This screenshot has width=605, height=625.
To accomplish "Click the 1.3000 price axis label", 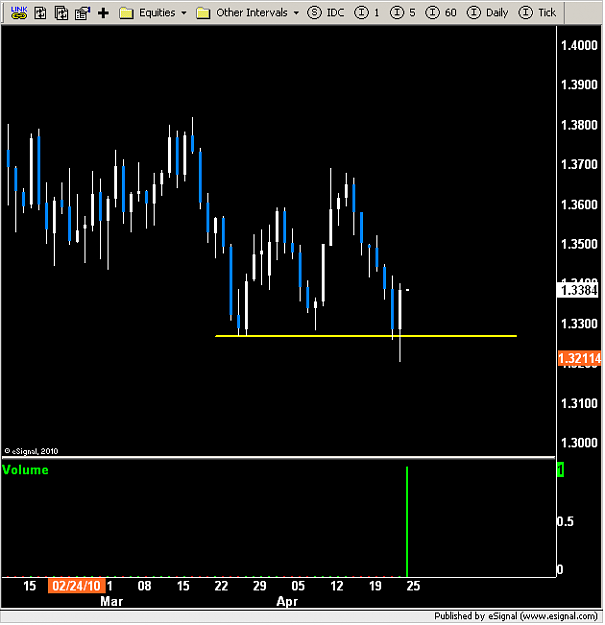I will [x=579, y=443].
